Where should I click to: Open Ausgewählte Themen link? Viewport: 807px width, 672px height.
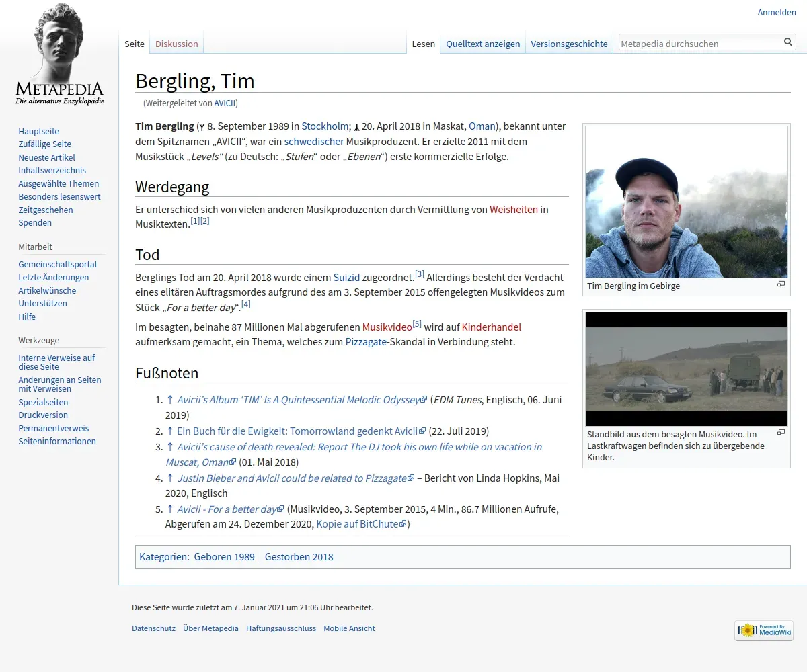(59, 183)
